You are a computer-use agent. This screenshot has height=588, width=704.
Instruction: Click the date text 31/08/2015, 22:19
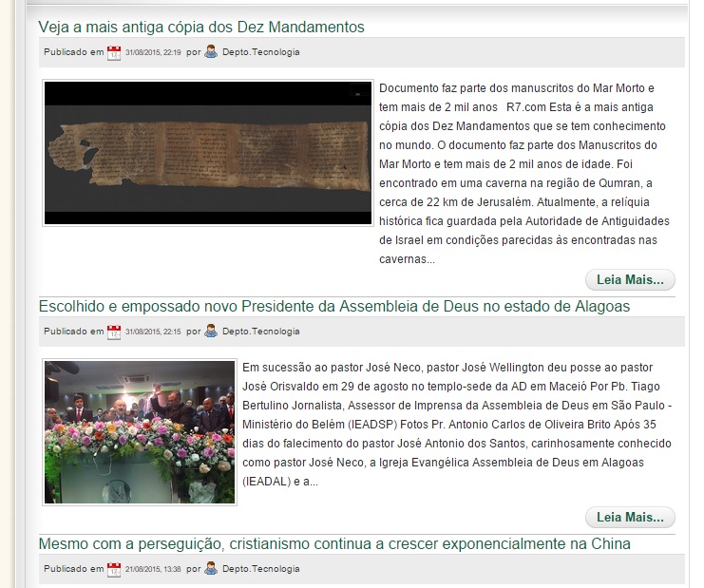pos(153,52)
